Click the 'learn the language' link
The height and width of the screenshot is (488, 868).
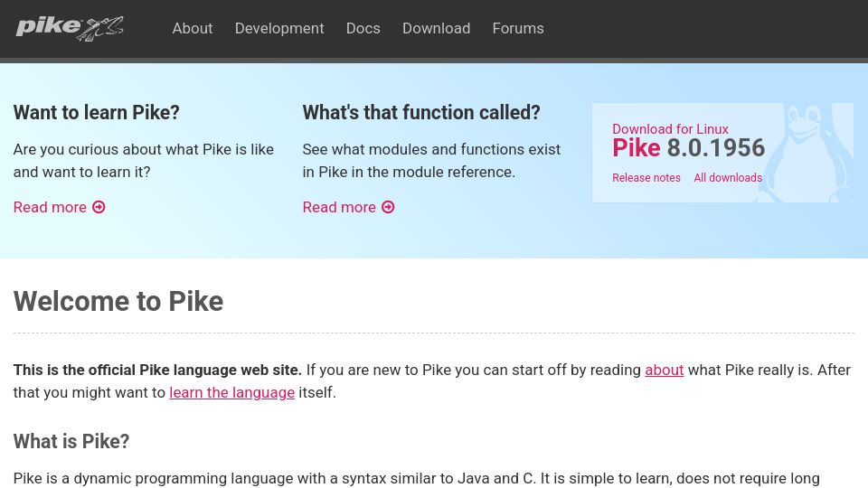click(x=232, y=392)
